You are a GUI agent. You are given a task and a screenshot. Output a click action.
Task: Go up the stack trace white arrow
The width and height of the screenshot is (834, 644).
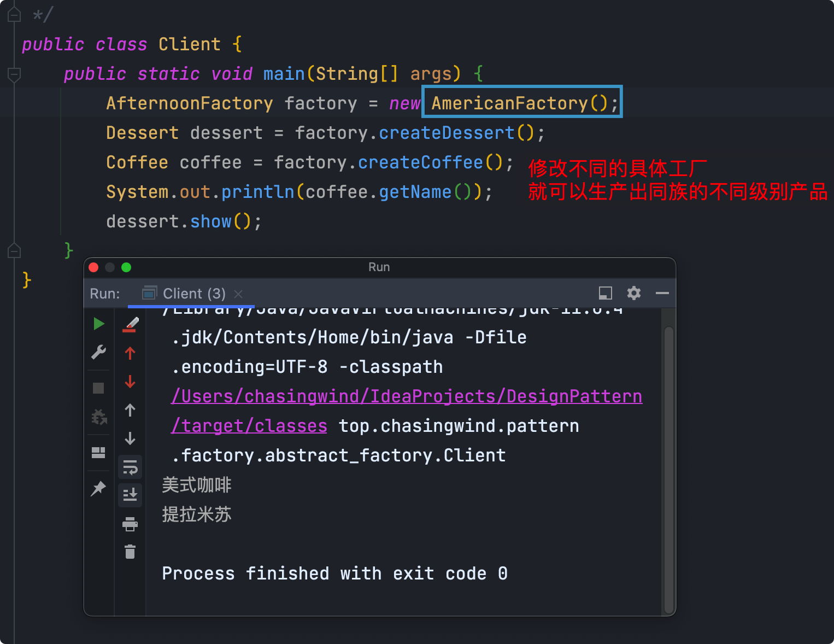click(x=130, y=410)
